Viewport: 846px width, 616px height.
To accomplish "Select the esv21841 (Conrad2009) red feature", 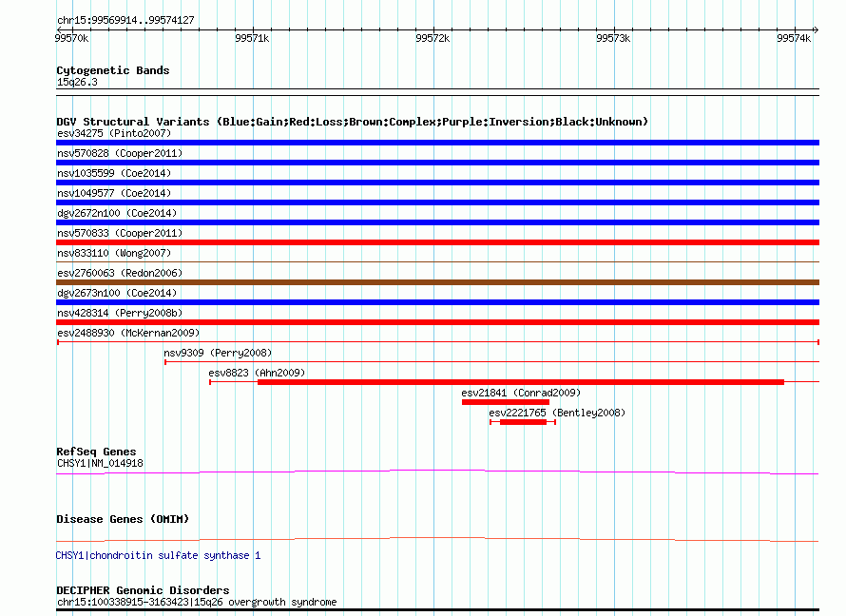I will point(505,402).
